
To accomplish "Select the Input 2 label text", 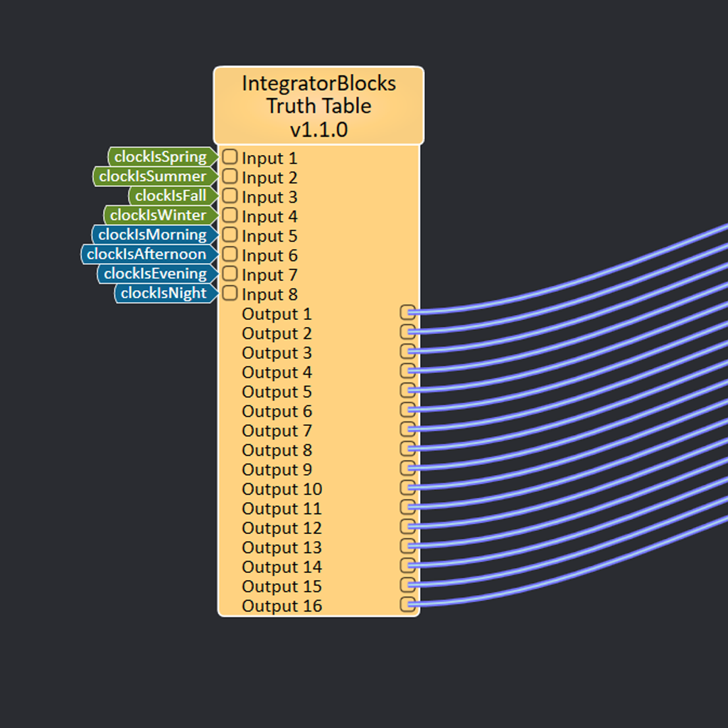I will click(x=269, y=177).
